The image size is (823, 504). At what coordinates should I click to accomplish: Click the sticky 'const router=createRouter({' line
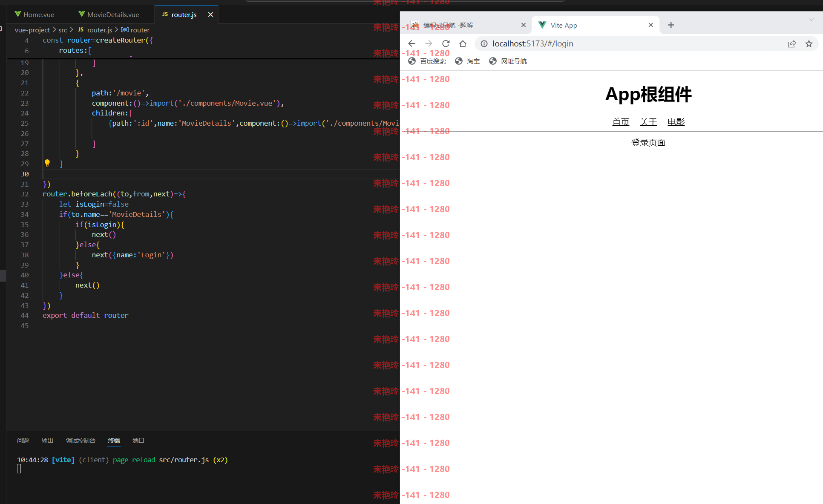98,40
